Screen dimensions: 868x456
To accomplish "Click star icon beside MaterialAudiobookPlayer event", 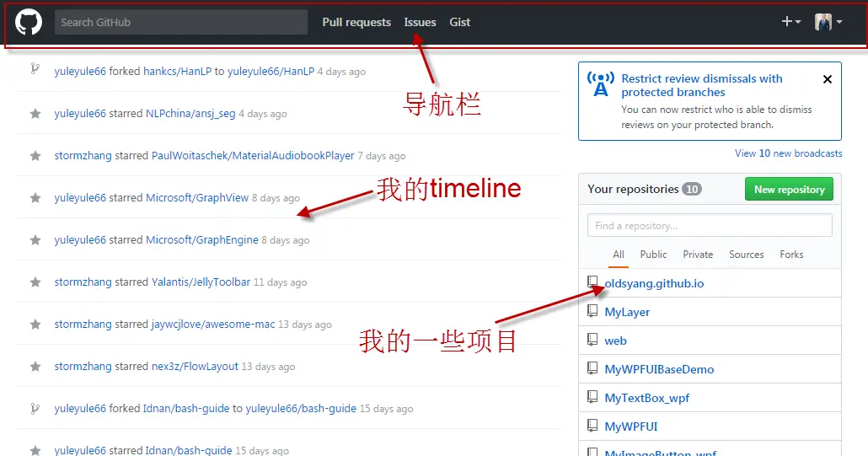I will tap(35, 155).
